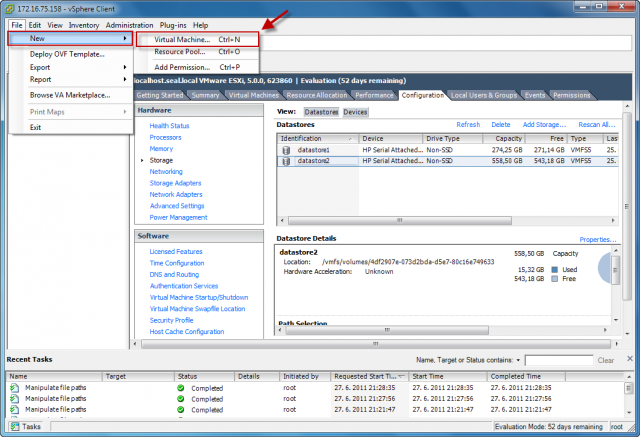
Task: Click the Drive Type column header
Action: [x=452, y=139]
